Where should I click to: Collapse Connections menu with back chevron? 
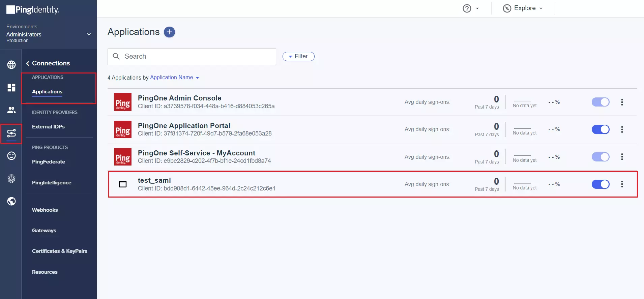click(x=28, y=63)
